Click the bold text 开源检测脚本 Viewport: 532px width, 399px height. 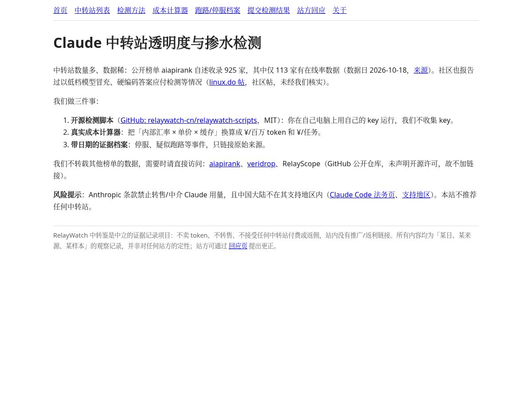coord(92,120)
